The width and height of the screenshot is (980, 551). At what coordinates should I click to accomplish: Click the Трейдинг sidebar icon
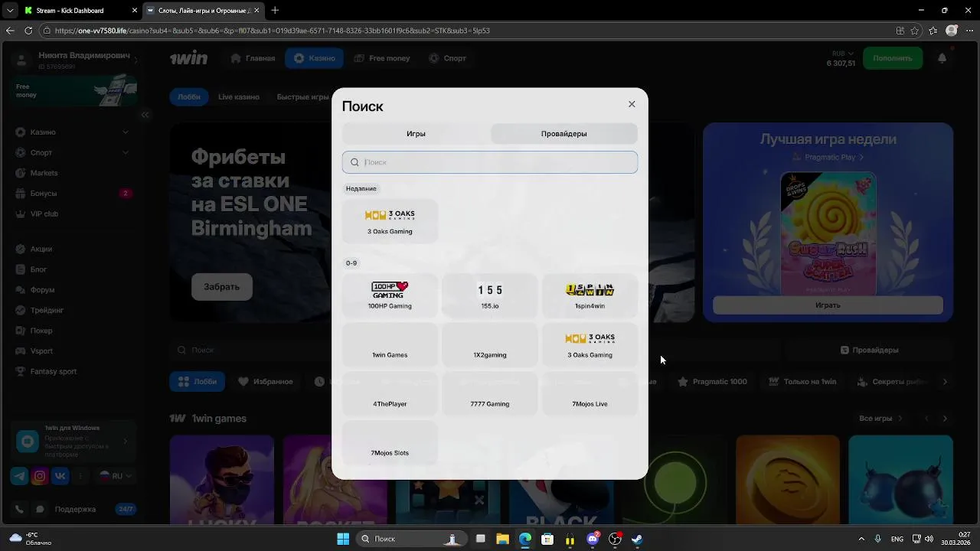pos(21,310)
